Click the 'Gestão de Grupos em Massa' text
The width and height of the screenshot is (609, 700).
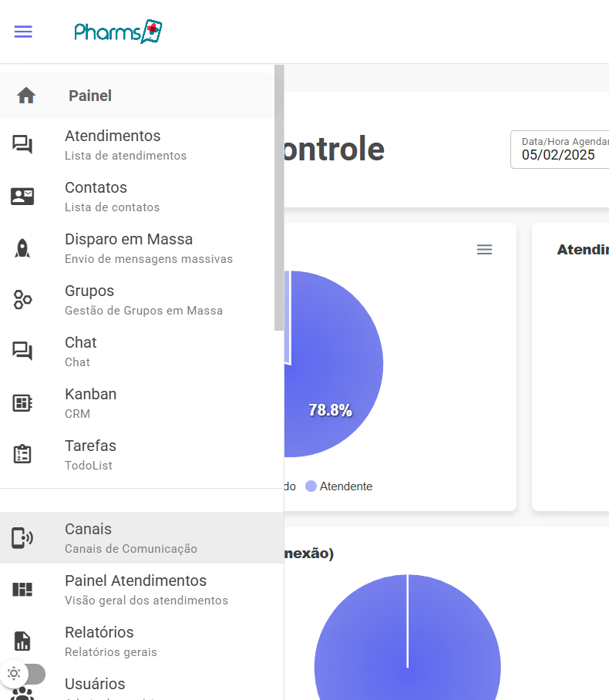[143, 310]
